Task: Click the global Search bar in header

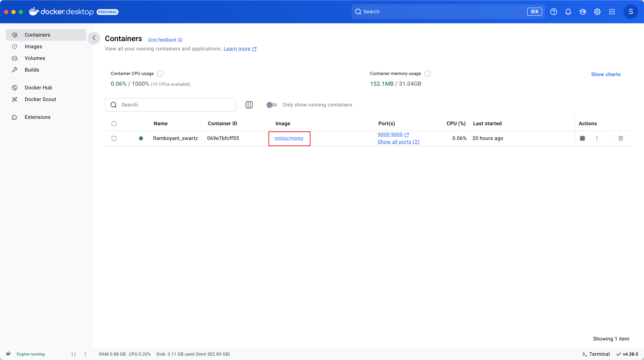Action: point(448,12)
